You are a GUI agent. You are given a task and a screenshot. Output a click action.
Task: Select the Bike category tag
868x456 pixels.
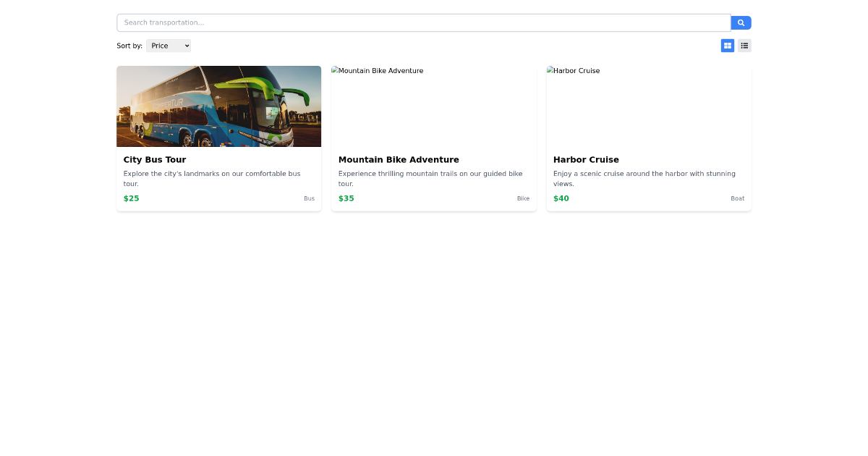[x=523, y=198]
